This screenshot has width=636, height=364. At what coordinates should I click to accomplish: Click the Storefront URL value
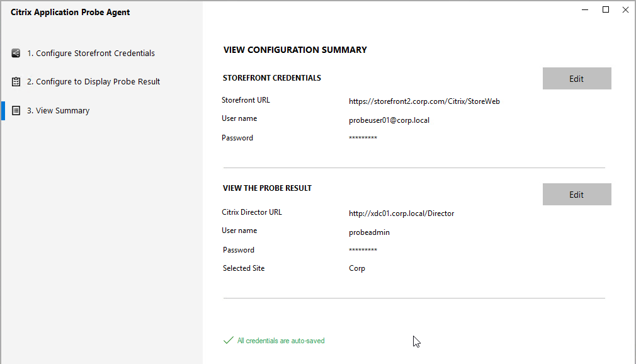(x=424, y=101)
